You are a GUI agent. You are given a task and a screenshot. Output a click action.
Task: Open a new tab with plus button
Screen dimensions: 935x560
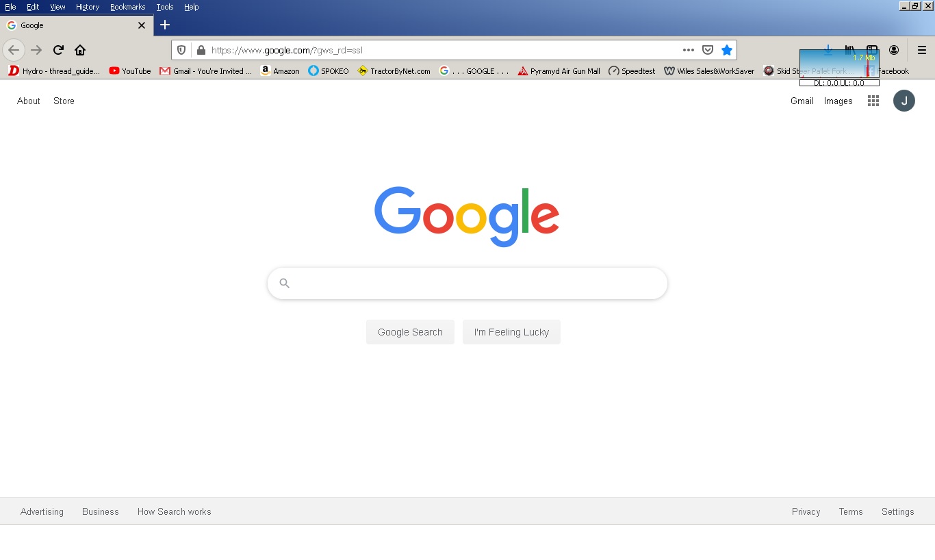click(x=165, y=25)
